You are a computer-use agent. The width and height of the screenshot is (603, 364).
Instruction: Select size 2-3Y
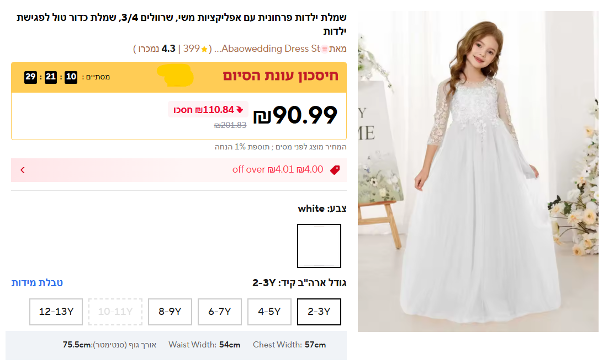pyautogui.click(x=319, y=312)
